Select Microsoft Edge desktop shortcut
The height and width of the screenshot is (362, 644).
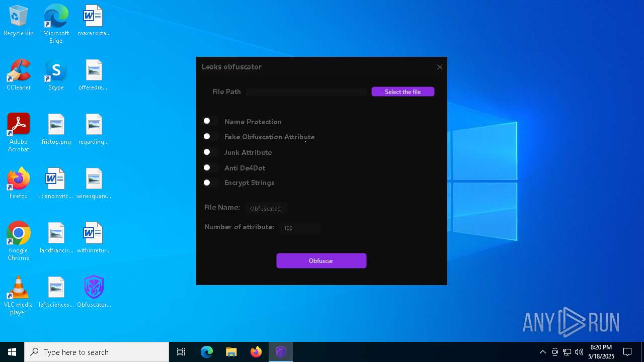(56, 24)
